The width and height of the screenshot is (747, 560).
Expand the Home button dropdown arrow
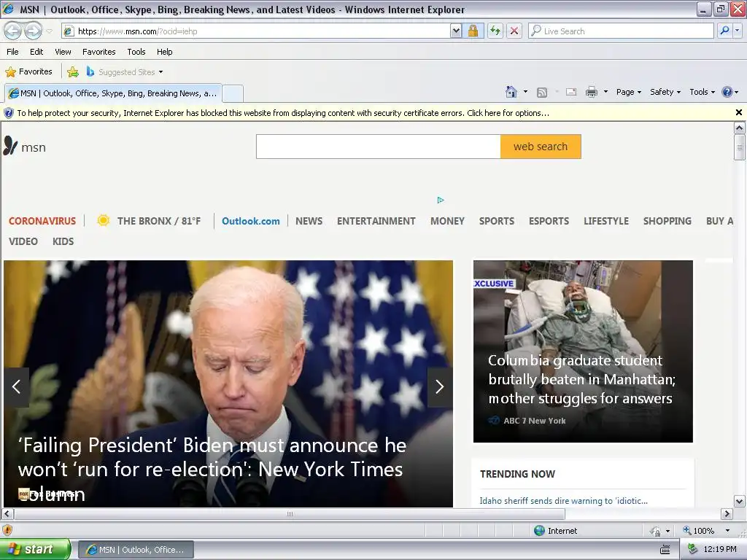pos(525,92)
